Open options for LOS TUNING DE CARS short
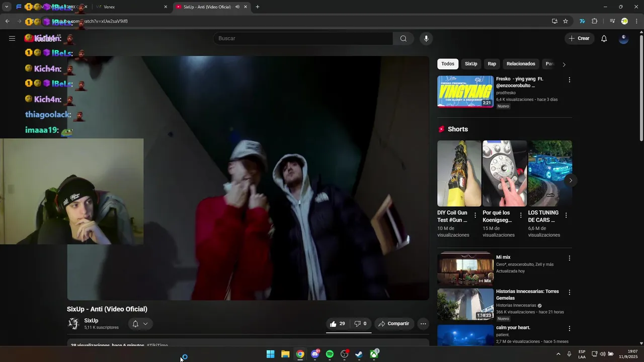The height and width of the screenshot is (362, 644). 566,215
